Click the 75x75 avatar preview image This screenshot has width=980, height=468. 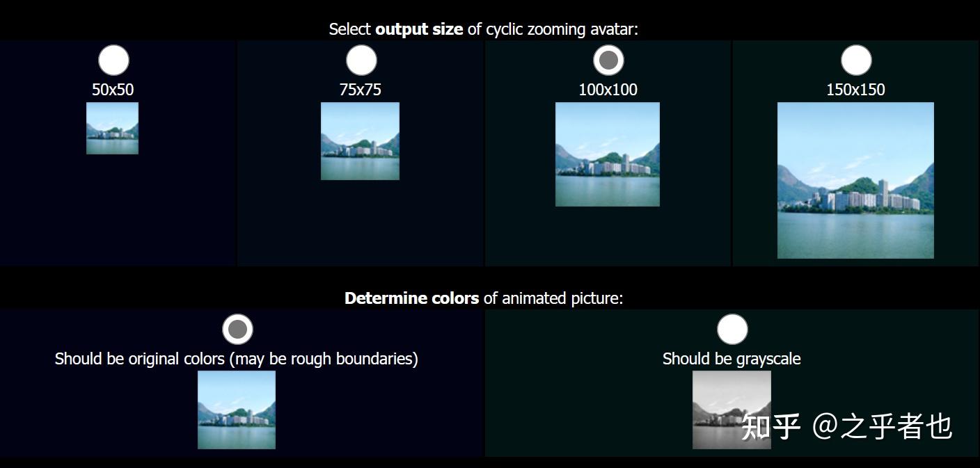(360, 141)
